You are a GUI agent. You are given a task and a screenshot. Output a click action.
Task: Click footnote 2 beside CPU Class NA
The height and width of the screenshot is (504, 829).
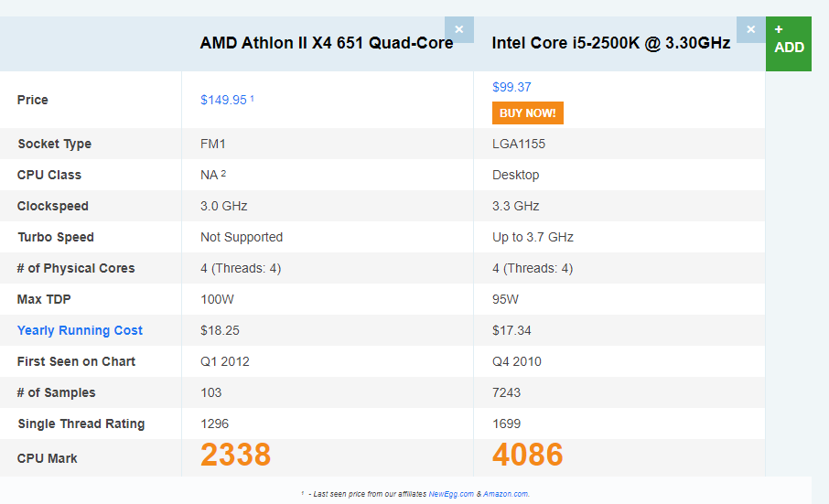(x=223, y=173)
